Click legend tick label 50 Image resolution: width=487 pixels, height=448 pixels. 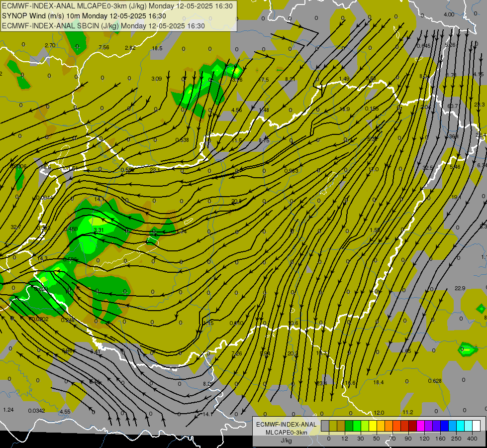[x=376, y=439]
